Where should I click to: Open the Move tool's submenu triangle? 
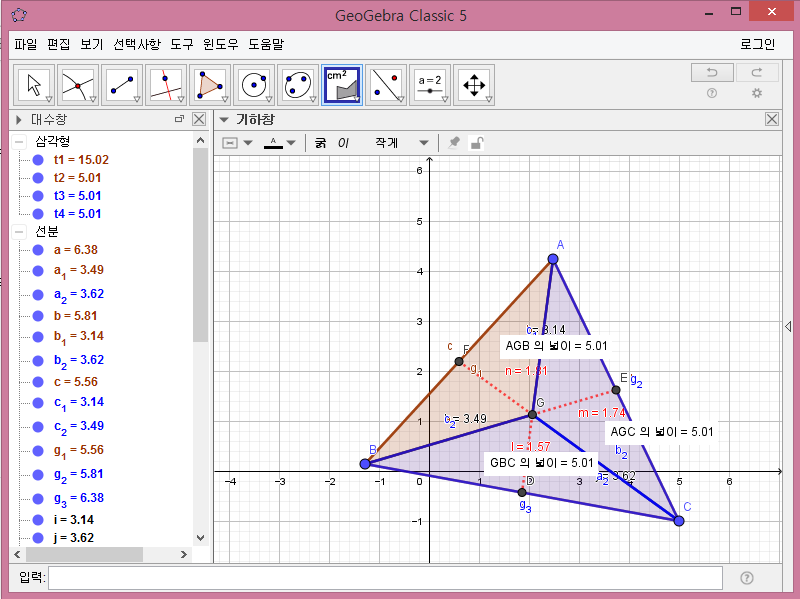(49, 99)
